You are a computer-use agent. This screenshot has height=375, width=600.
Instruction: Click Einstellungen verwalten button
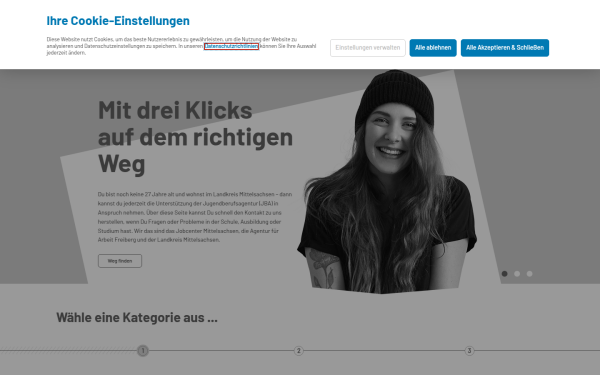coord(368,48)
